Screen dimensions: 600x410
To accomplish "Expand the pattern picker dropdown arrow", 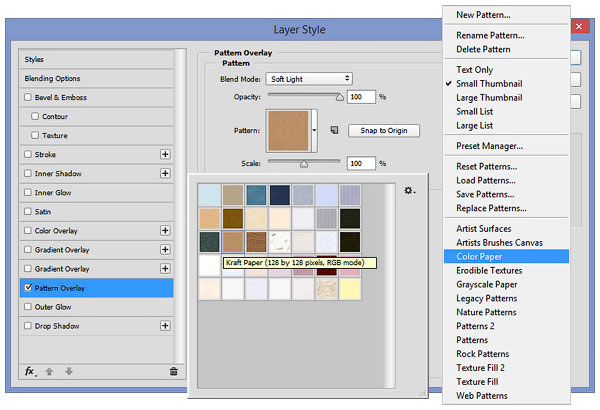I will [x=314, y=131].
